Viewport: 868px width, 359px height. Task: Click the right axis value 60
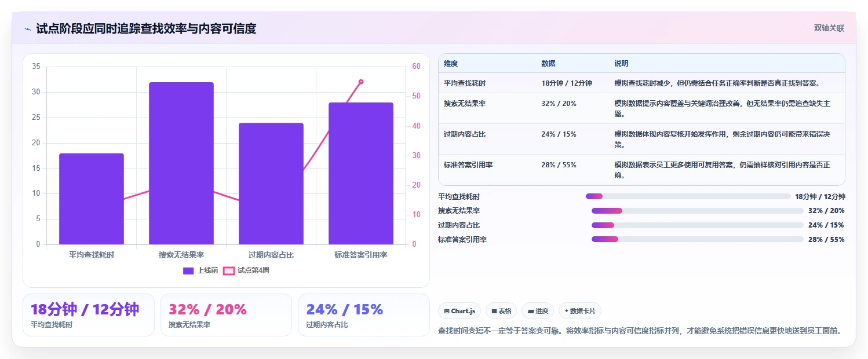point(416,67)
